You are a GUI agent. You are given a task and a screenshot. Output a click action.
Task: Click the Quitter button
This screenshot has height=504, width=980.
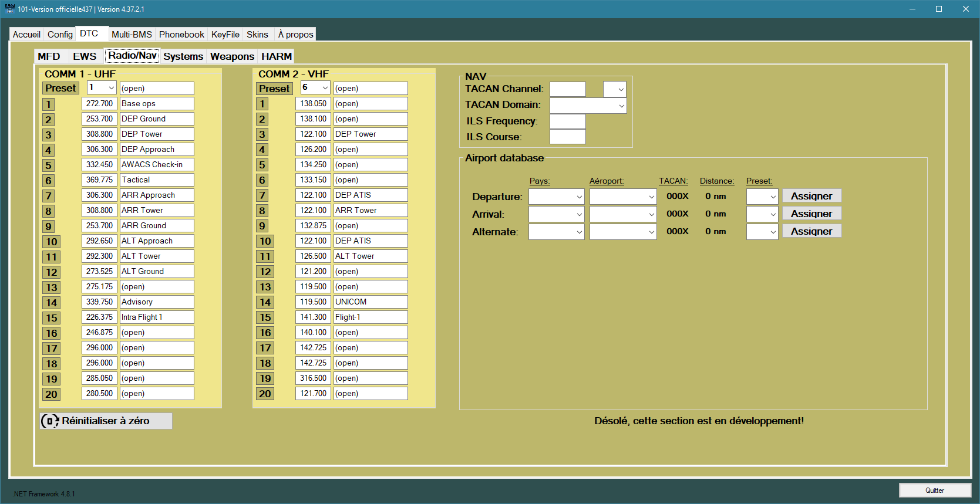click(x=934, y=491)
